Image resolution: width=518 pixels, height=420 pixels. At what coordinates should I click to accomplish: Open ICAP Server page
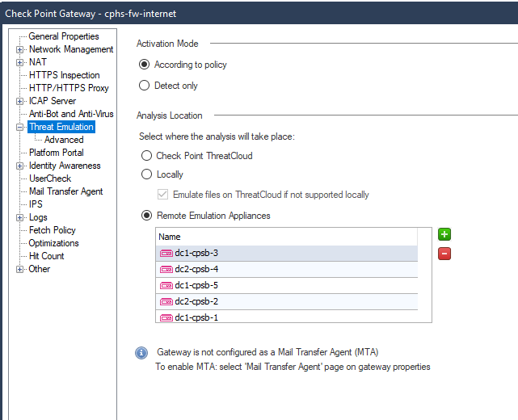point(53,101)
